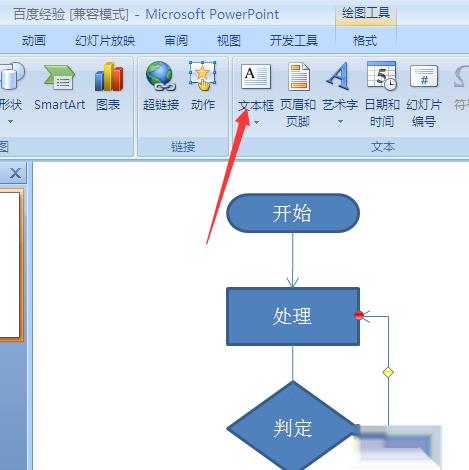The width and height of the screenshot is (469, 470).
Task: Insert a chart with 图表 icon
Action: tap(109, 77)
